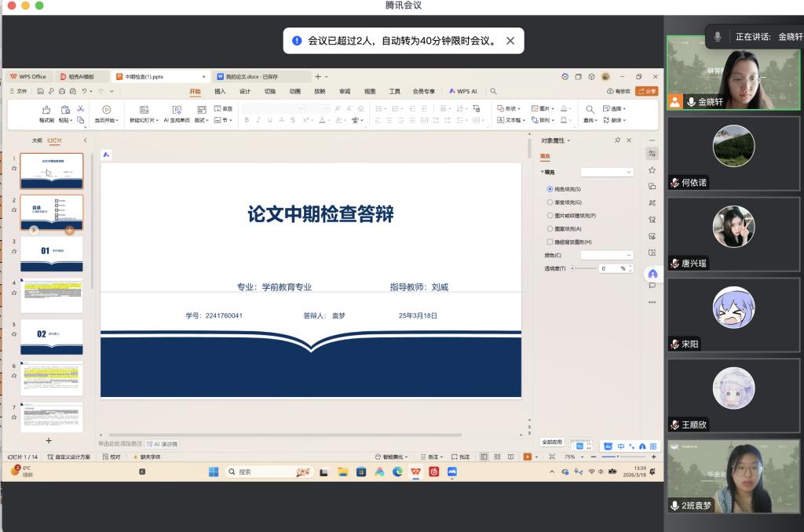This screenshot has width=804, height=532.
Task: Click the 新建幻灯片 new slide icon
Action: [x=144, y=110]
